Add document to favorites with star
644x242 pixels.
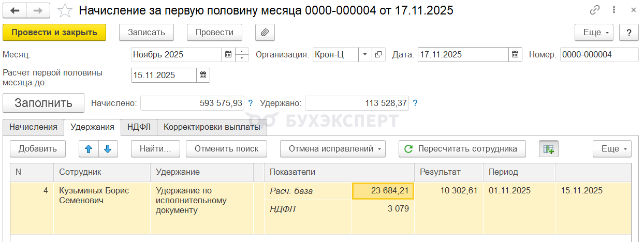click(x=65, y=10)
